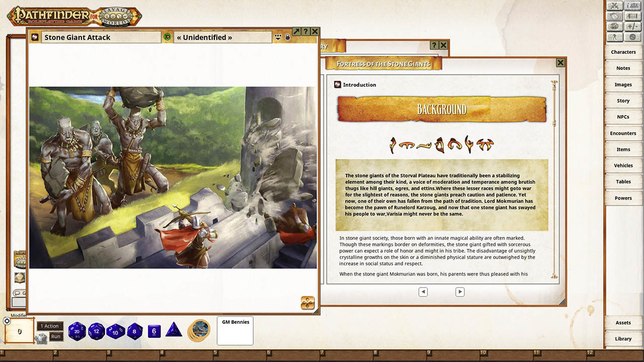Open the +/- modifiers window icon
This screenshot has height=362, width=644.
(633, 26)
